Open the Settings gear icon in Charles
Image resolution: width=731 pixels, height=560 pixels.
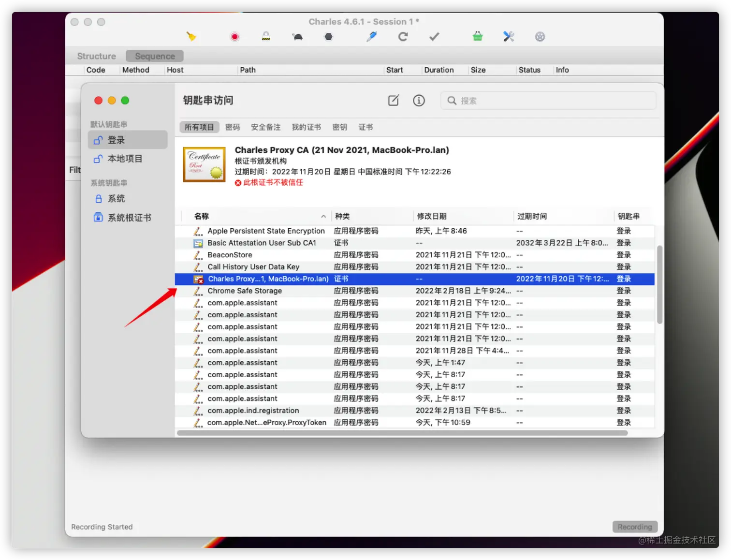(x=540, y=37)
